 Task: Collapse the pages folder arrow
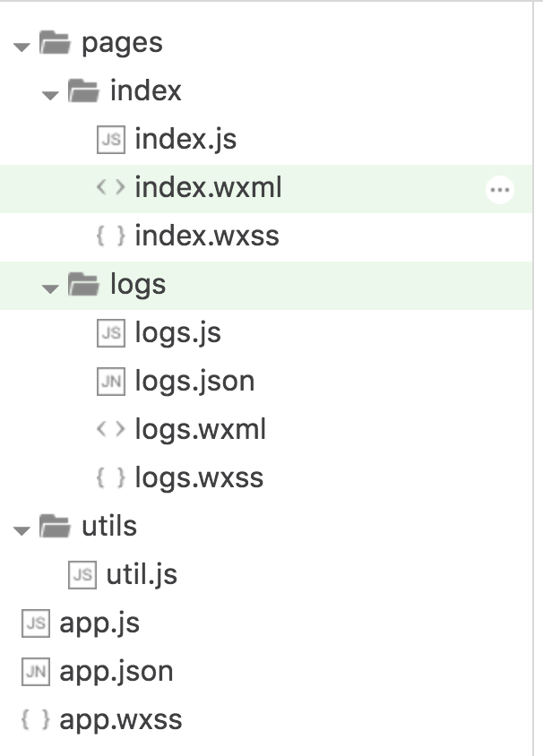[22, 45]
